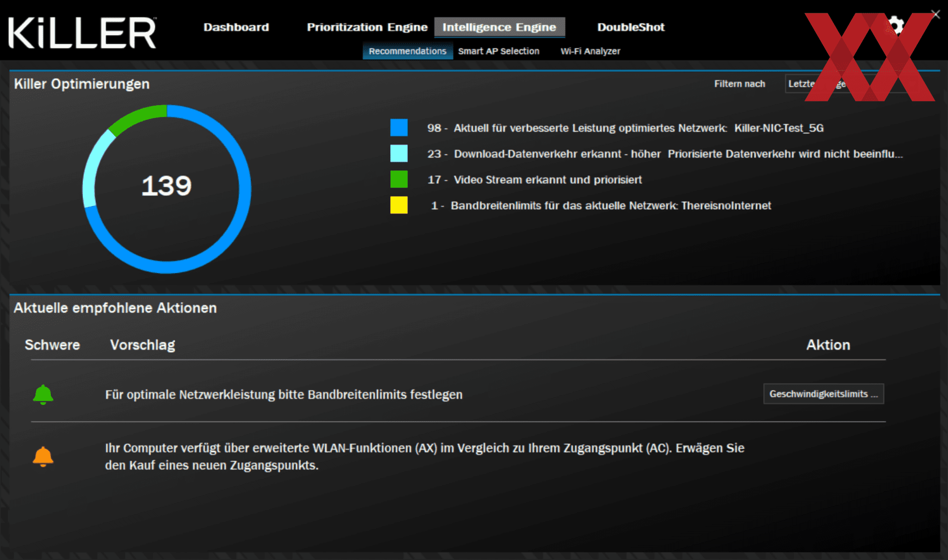Click the Schwere column header

tap(52, 345)
